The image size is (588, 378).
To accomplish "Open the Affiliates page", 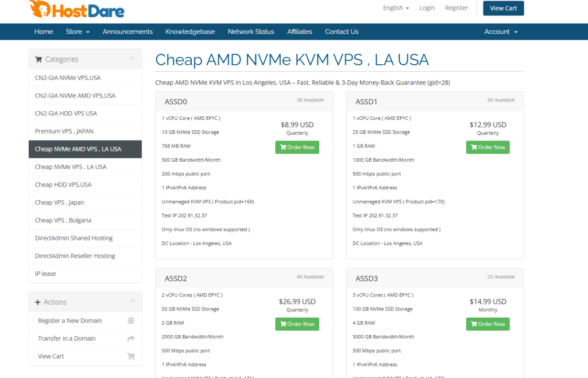I will [x=300, y=32].
